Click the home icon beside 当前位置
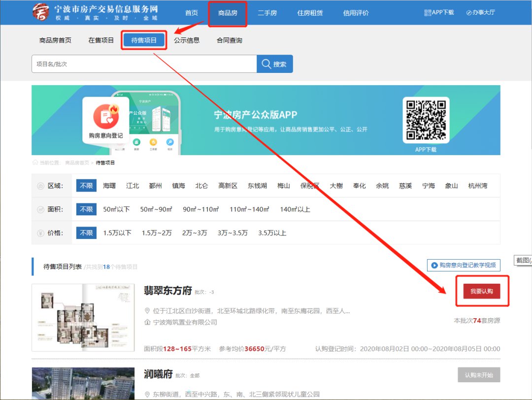This screenshot has height=400, width=532. coord(35,162)
